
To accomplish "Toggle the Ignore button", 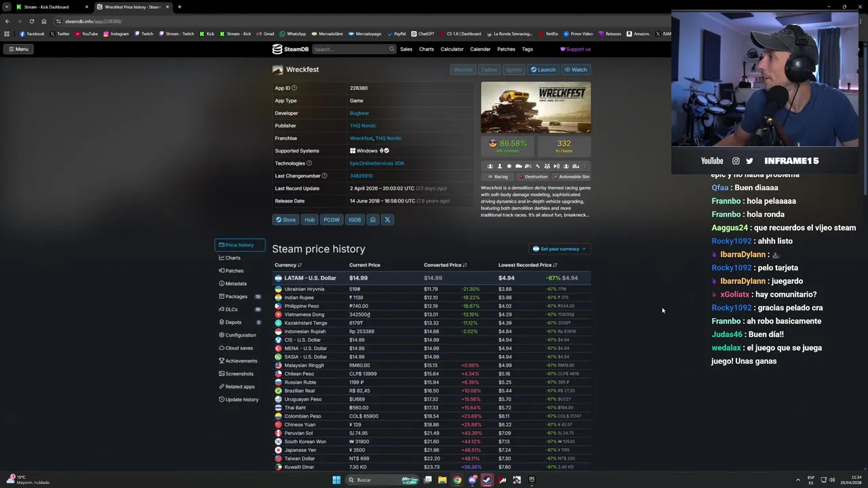I will tap(514, 69).
